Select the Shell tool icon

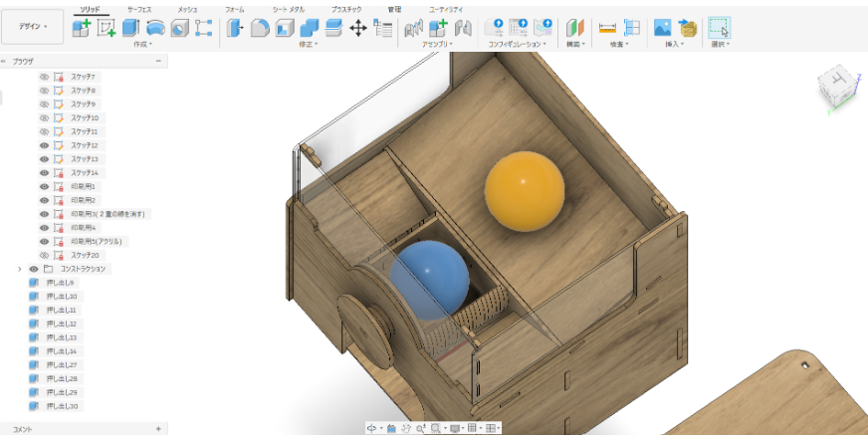click(285, 28)
